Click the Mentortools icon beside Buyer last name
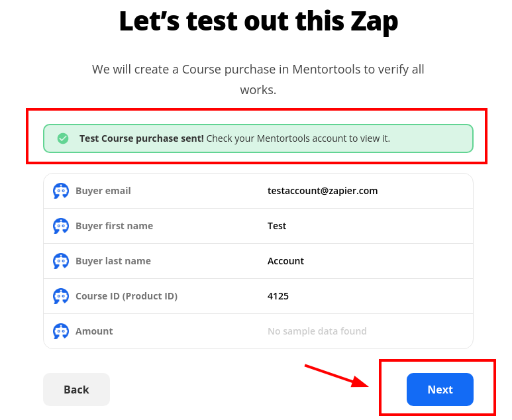Viewport: 512px width, 420px height. click(x=61, y=261)
